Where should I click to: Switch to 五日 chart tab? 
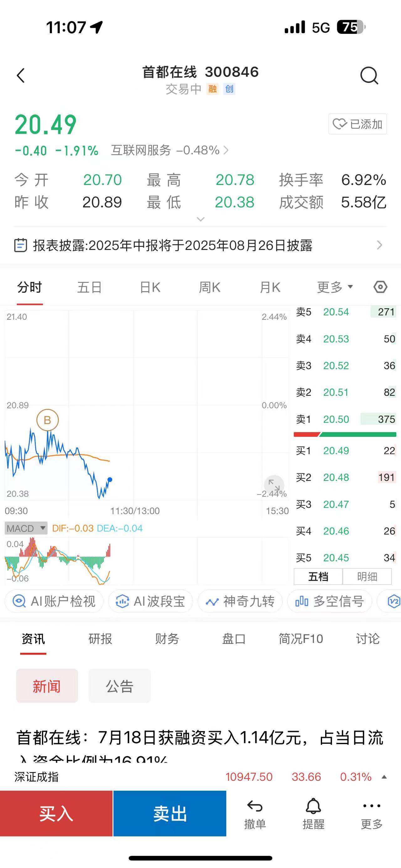89,288
